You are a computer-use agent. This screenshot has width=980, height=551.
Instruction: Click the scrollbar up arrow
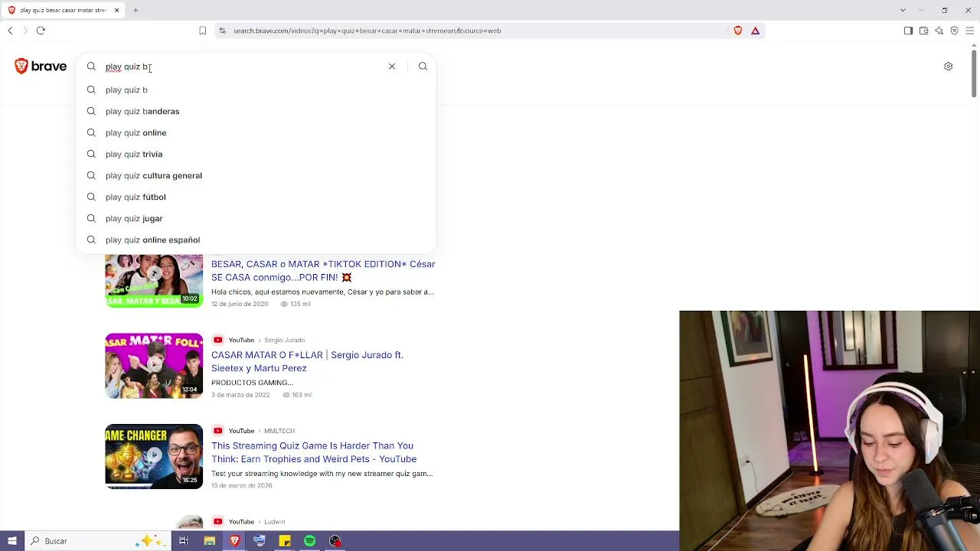(974, 44)
